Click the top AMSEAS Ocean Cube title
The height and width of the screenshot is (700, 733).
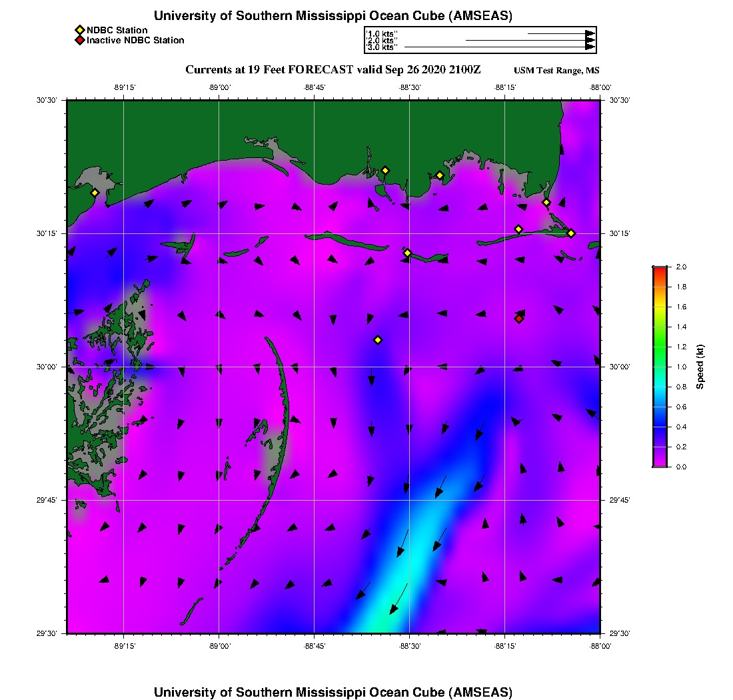coord(333,16)
